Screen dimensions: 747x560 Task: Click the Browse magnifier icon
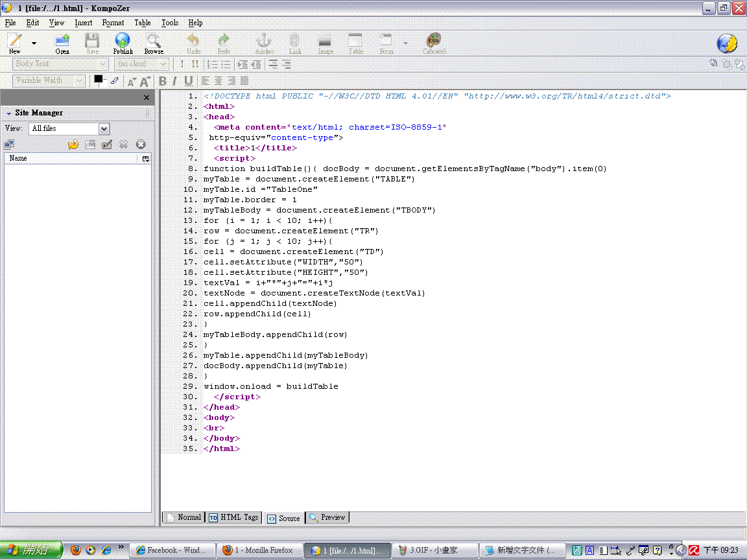[x=154, y=43]
